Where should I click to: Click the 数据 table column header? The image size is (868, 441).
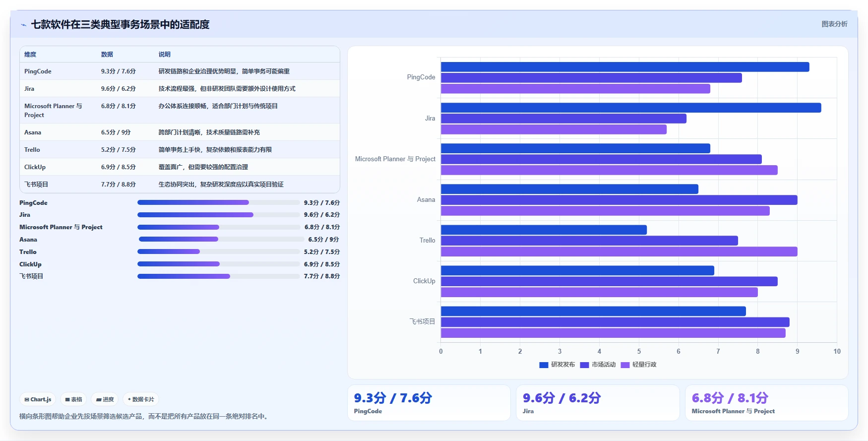pos(107,55)
